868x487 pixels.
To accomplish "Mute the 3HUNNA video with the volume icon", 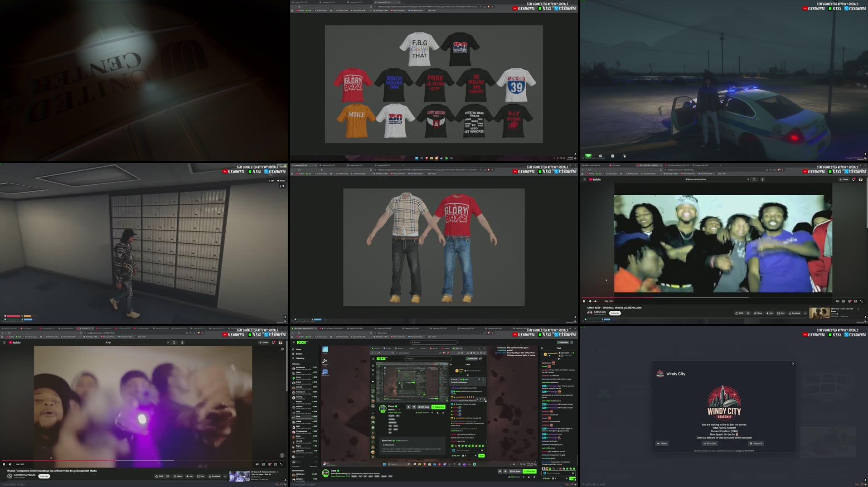I will (x=590, y=301).
